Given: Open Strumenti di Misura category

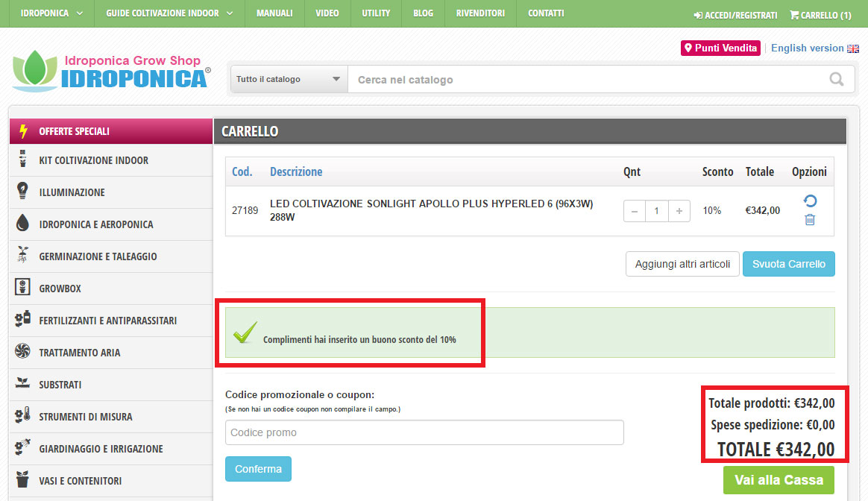Looking at the screenshot, I should [x=111, y=417].
